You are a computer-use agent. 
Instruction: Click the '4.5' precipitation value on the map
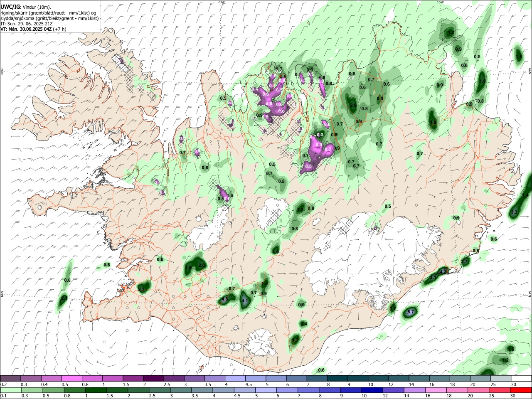tap(225, 298)
